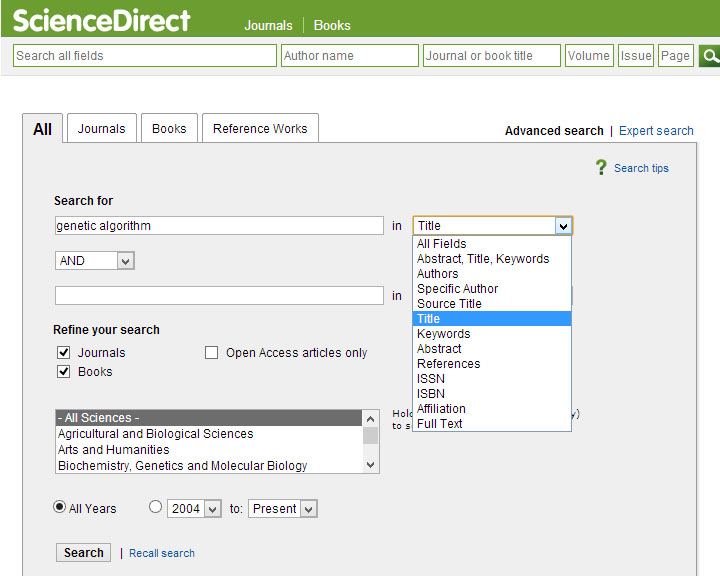Select Full Text in the field list
Viewport: 720px width, 576px height.
click(x=440, y=423)
